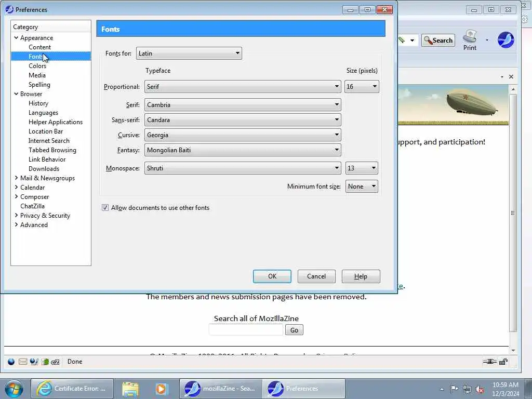Click the Go button under Search all of MozillaZine
Screen dimensions: 532x399
pyautogui.click(x=294, y=330)
